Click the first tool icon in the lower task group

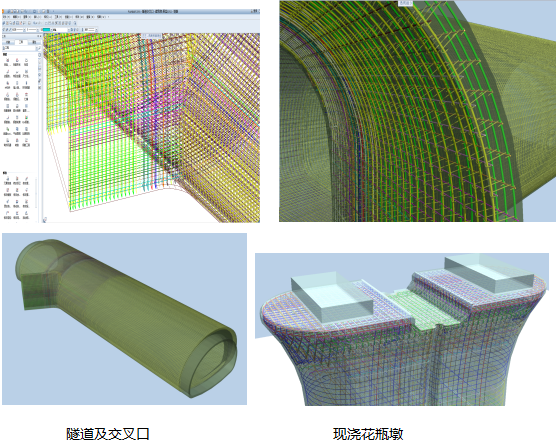point(7,179)
